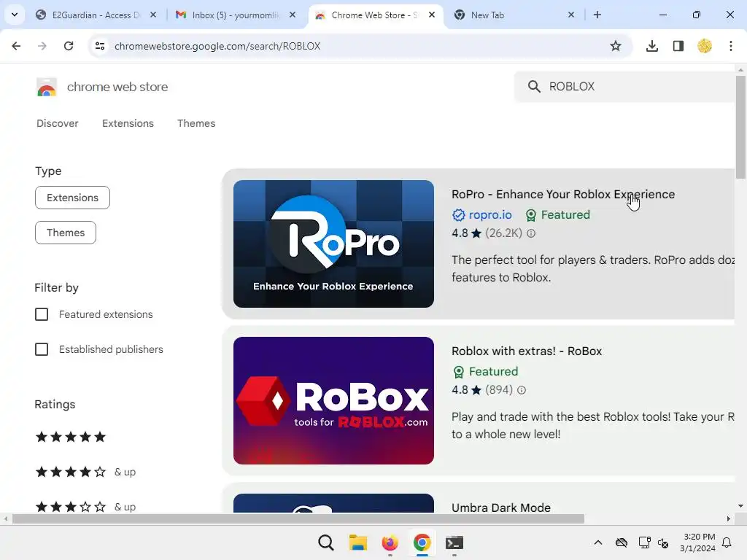Click the Featured badge on RoBox
747x560 pixels.
(x=485, y=371)
